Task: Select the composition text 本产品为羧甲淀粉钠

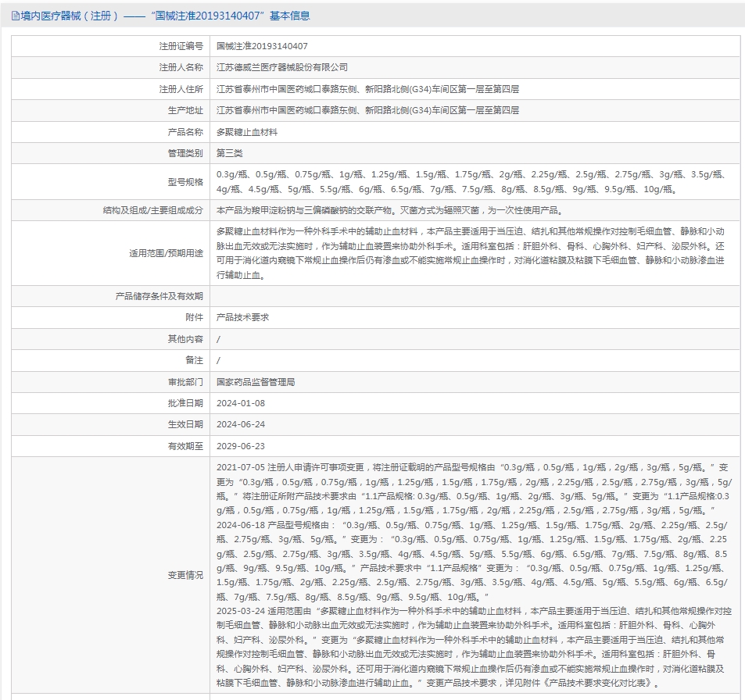Action: click(x=390, y=210)
